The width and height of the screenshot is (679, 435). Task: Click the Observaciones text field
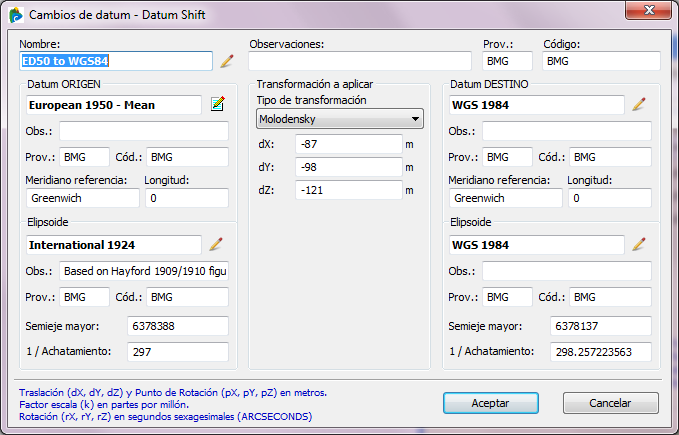[358, 61]
